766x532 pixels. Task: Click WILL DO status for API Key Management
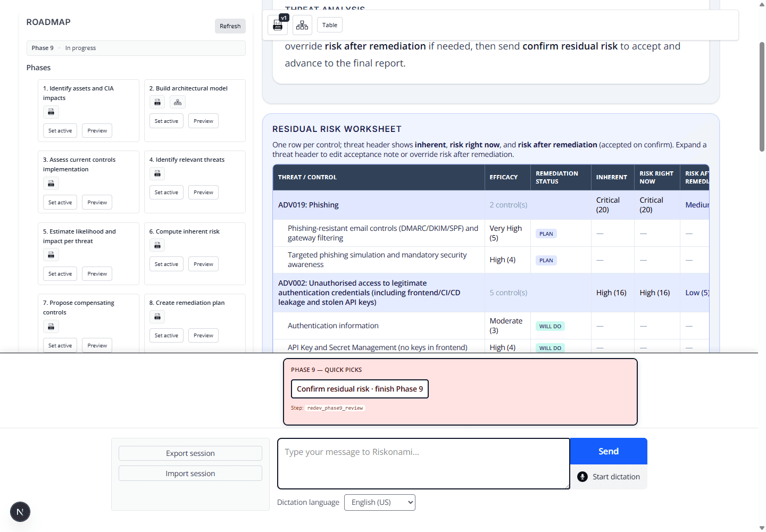click(550, 348)
